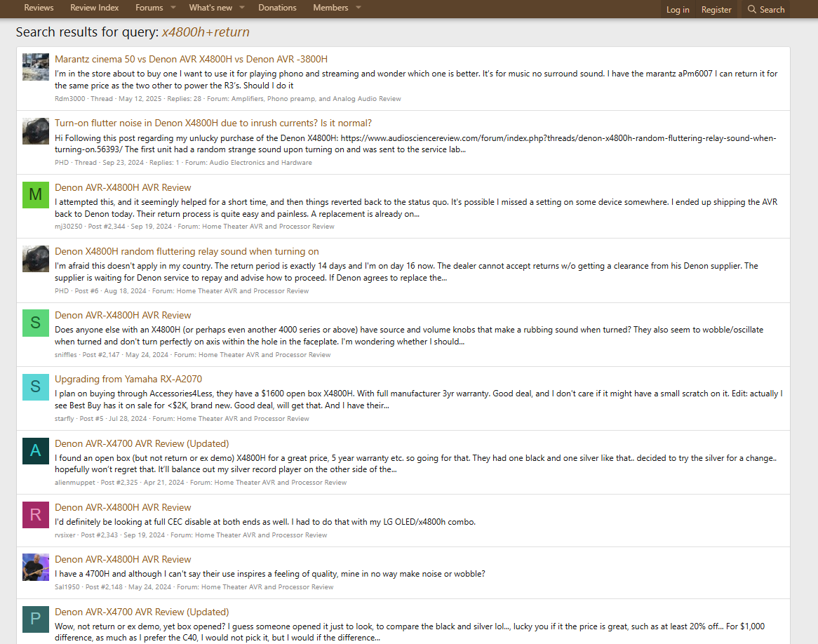Click the Log in button
Screen dimensions: 818x644
(678, 10)
